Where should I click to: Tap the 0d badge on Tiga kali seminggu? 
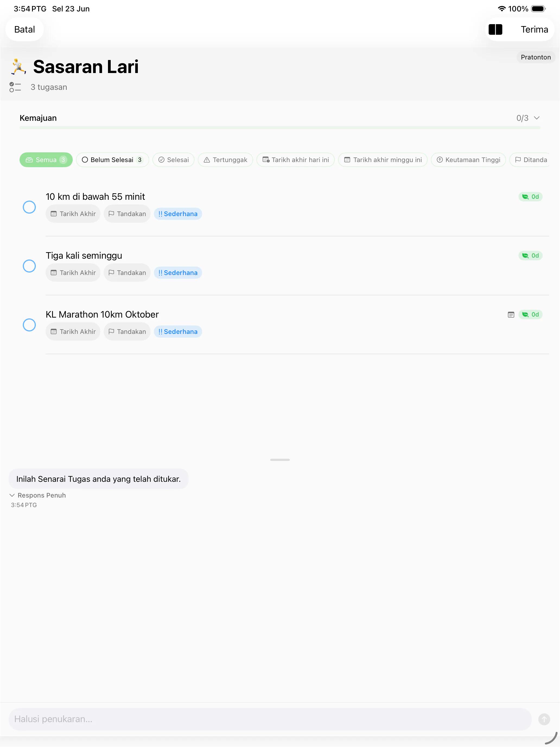[530, 256]
